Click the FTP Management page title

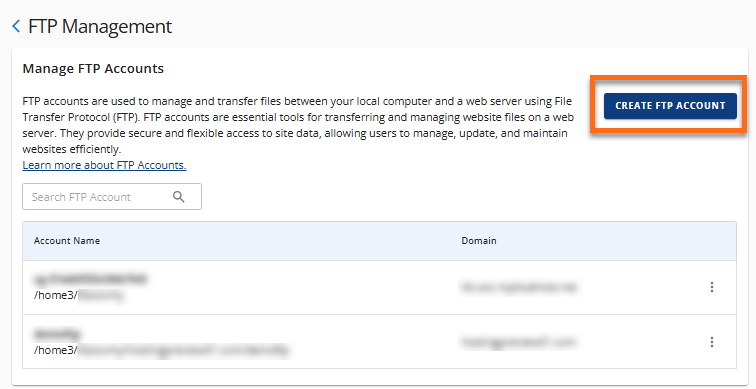point(100,27)
